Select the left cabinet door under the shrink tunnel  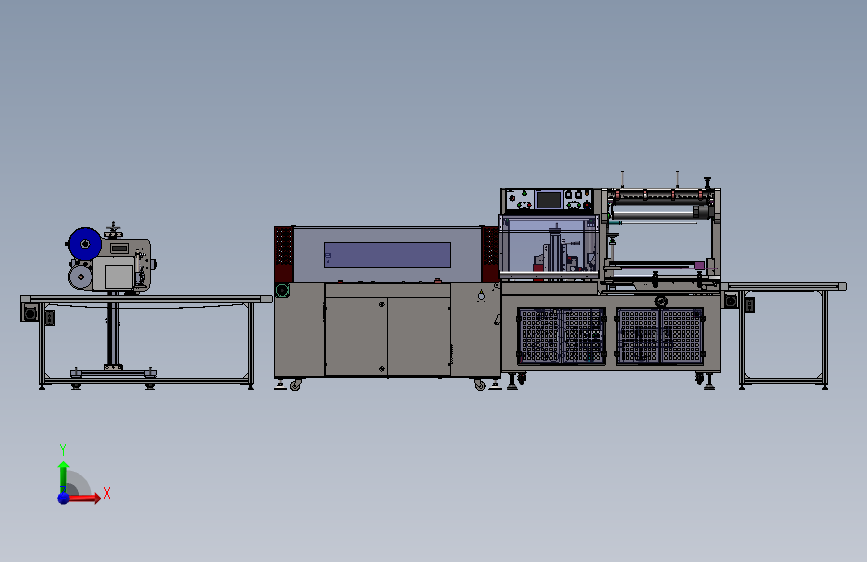click(356, 336)
